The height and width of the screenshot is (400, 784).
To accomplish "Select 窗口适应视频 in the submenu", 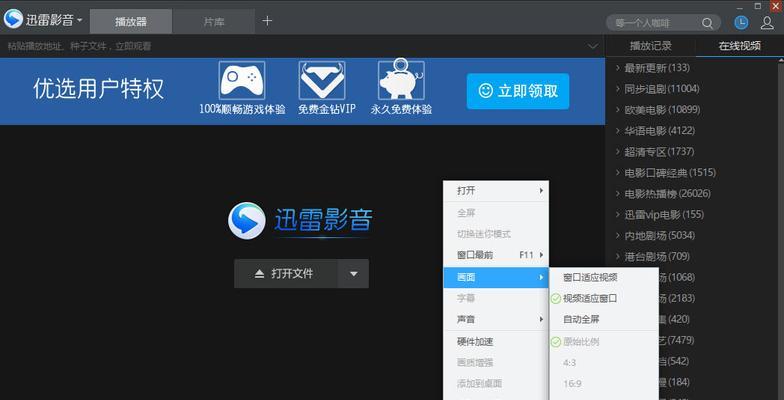I will 604,278.
